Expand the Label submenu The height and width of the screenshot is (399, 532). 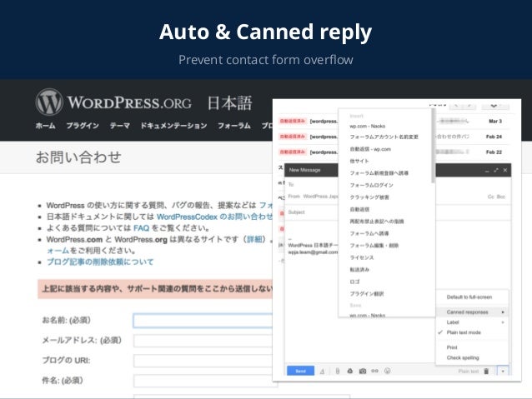click(472, 322)
